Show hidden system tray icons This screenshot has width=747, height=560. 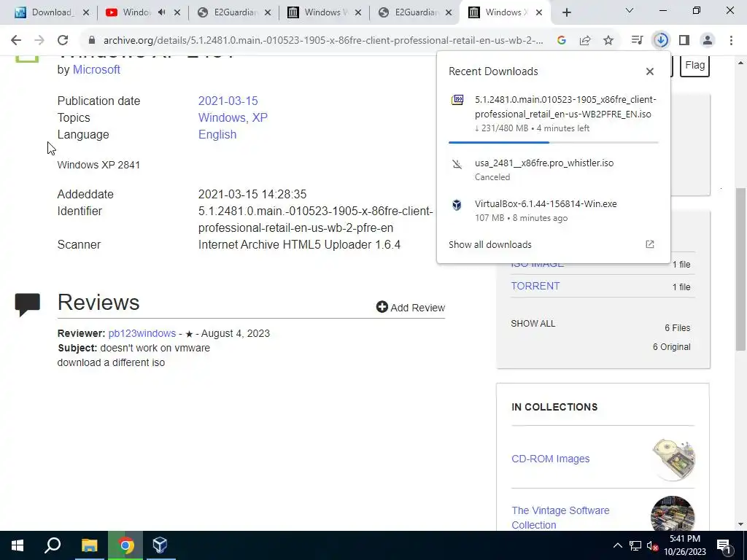click(617, 545)
